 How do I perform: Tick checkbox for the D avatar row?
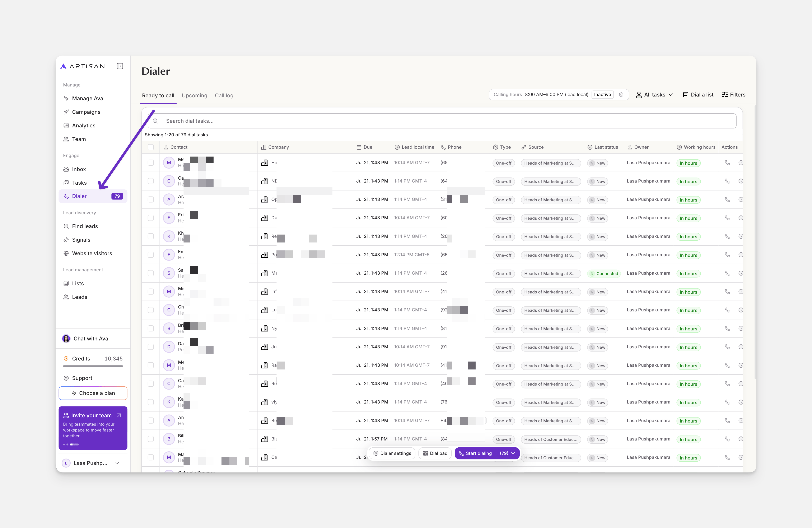151,347
